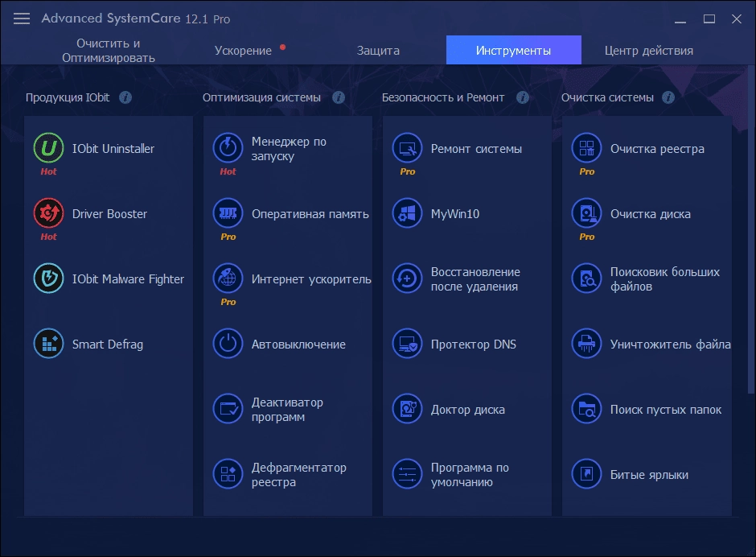Open IObit Malware Fighter icon
Viewport: 756px width, 557px height.
click(49, 278)
